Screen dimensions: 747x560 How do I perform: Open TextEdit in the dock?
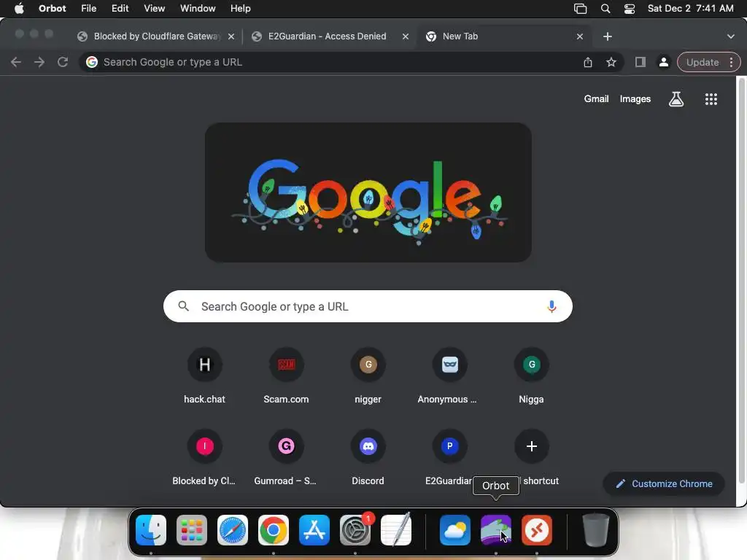(396, 530)
